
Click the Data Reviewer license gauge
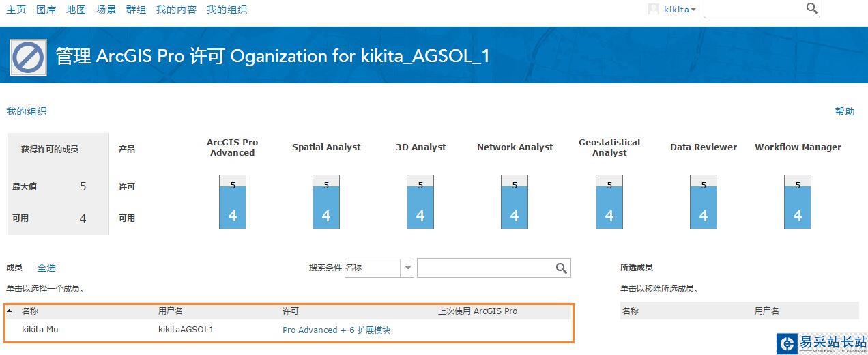704,202
